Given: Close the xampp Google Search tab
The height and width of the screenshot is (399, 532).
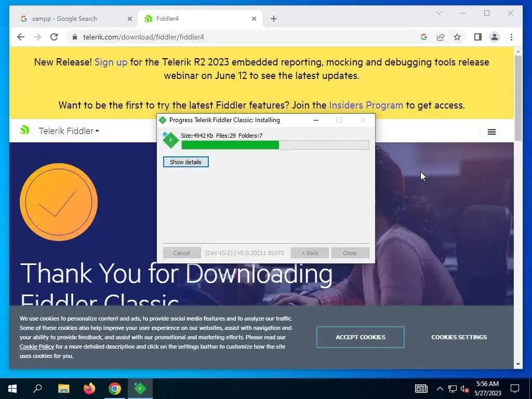Looking at the screenshot, I should (129, 19).
